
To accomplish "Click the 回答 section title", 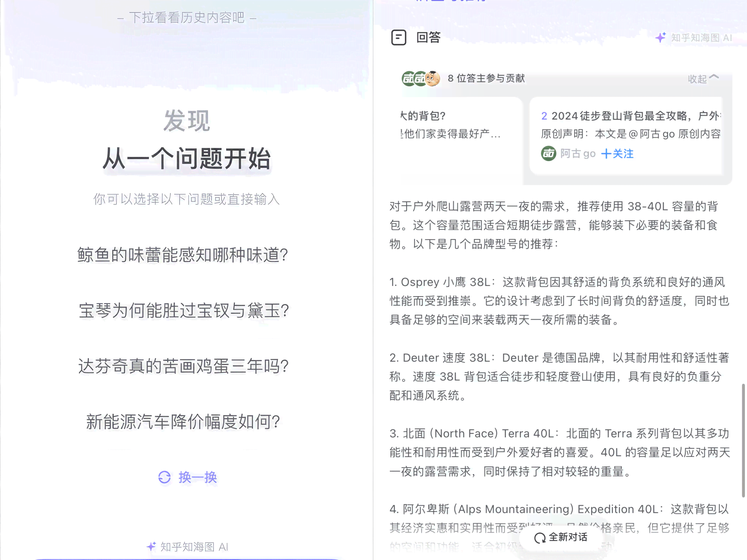I will (x=428, y=38).
